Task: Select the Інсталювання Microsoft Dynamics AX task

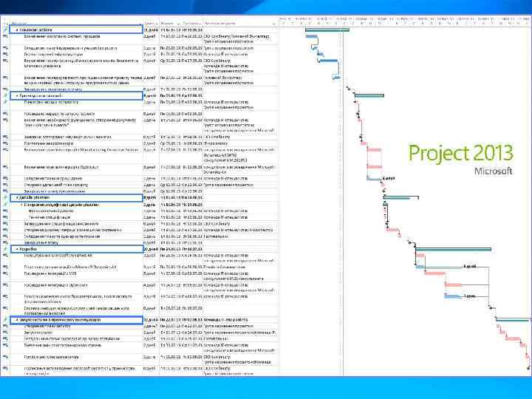Action: coord(58,256)
